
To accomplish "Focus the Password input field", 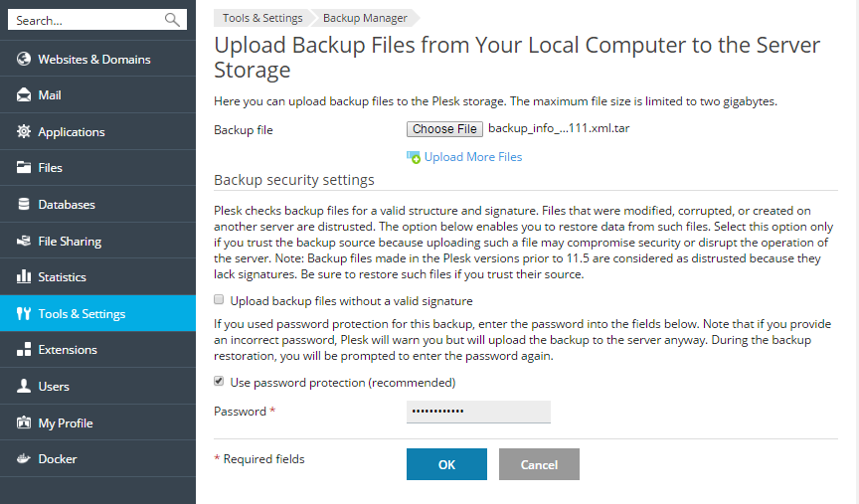I will 478,412.
